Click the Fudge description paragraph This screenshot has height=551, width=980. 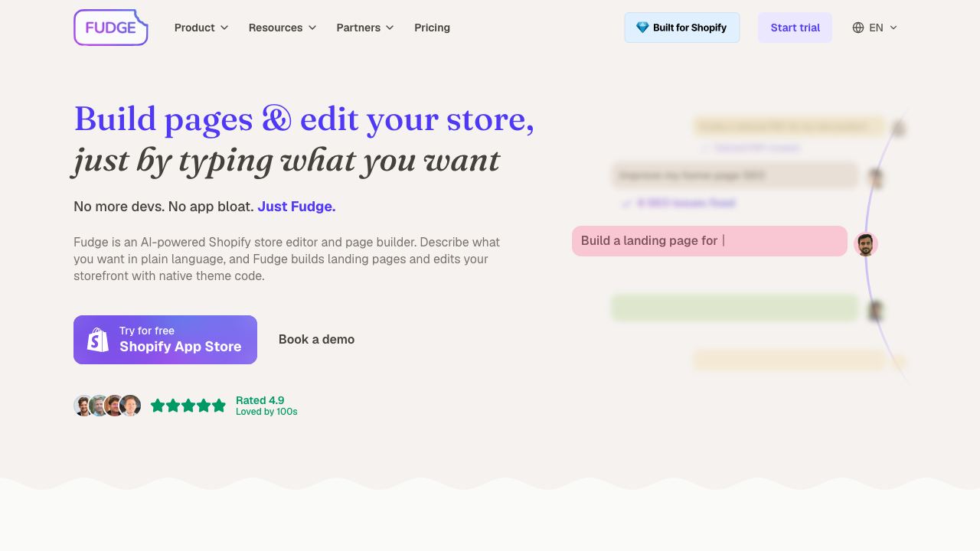click(286, 259)
